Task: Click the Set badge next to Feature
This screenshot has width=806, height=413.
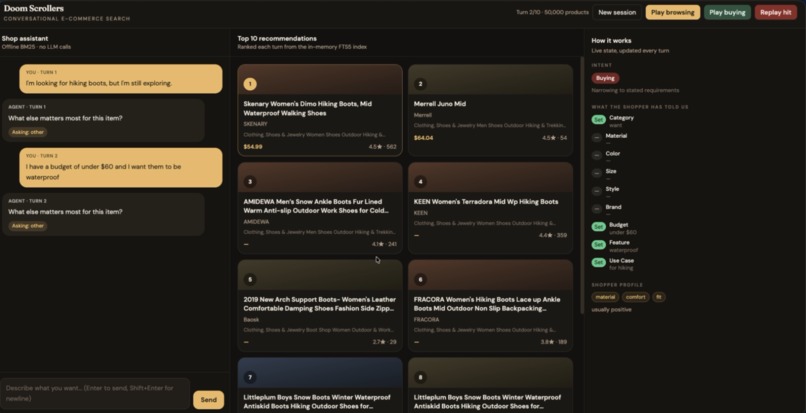Action: (x=598, y=245)
